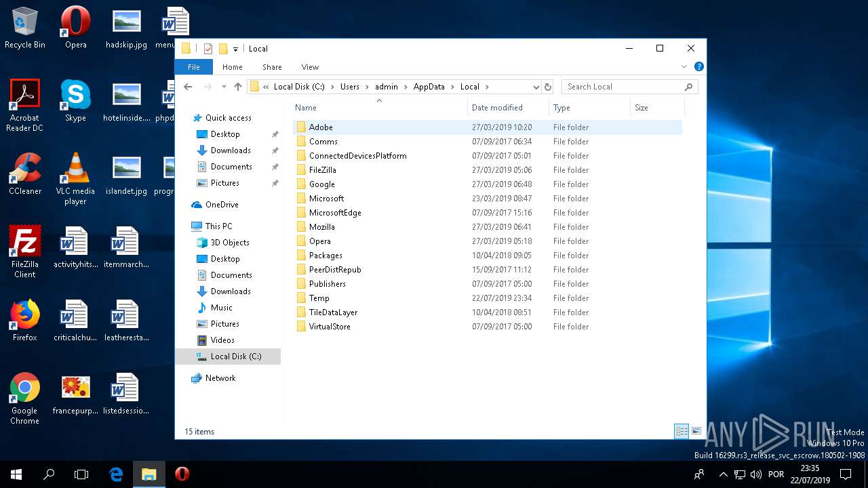
Task: Select the Opera desktop shortcut
Action: pyautogui.click(x=76, y=28)
